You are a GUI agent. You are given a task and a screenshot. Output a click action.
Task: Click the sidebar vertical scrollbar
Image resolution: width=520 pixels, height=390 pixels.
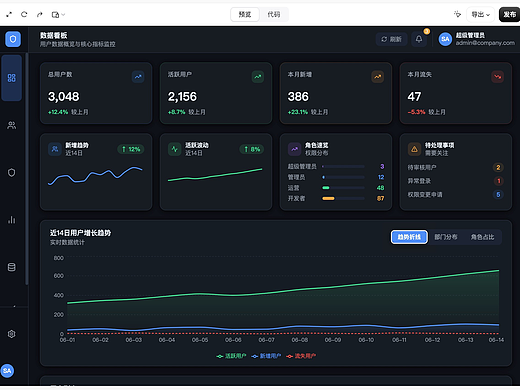(27, 169)
